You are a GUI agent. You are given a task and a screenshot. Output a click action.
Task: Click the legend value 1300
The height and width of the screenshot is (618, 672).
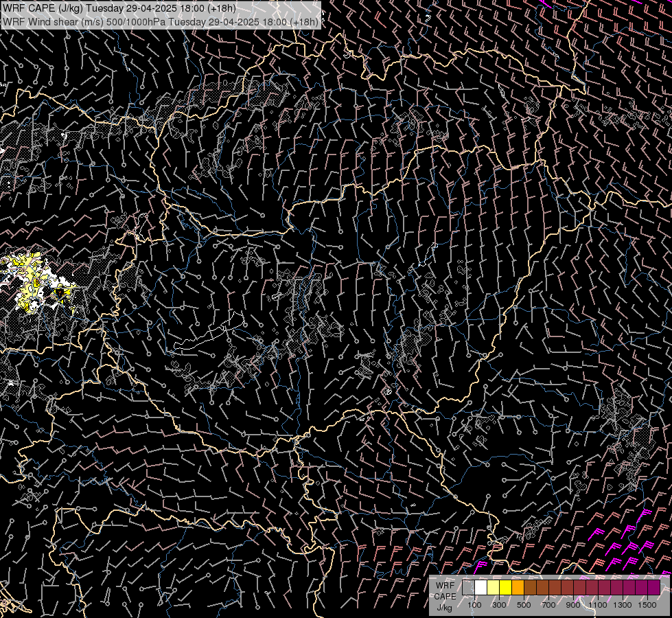click(x=623, y=605)
